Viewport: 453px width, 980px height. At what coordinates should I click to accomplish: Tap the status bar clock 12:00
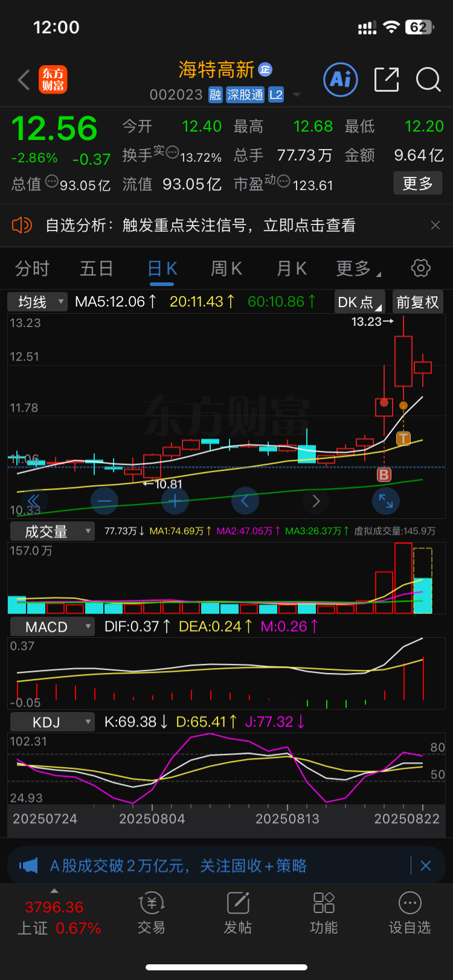click(x=56, y=27)
